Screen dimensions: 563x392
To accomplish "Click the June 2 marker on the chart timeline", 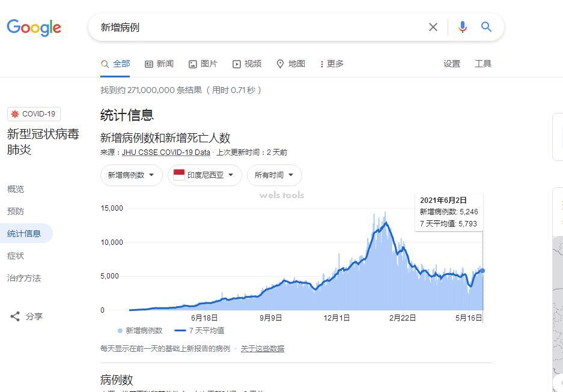I will click(x=482, y=270).
